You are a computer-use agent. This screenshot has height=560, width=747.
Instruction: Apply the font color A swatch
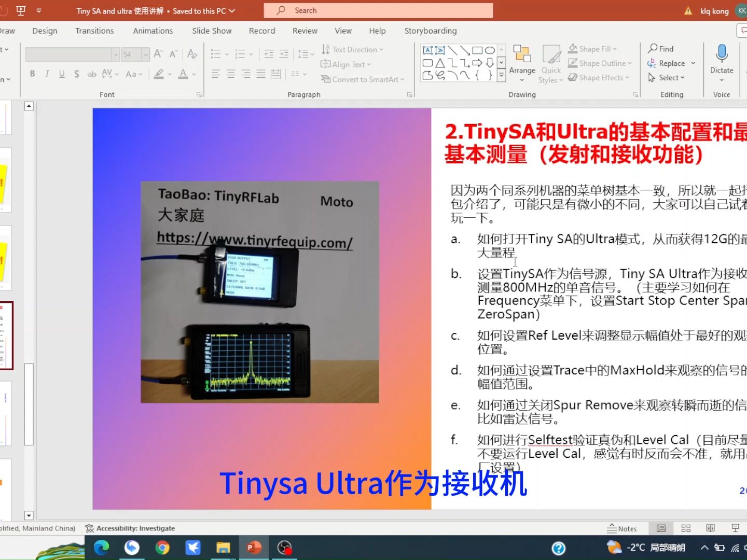tap(183, 74)
